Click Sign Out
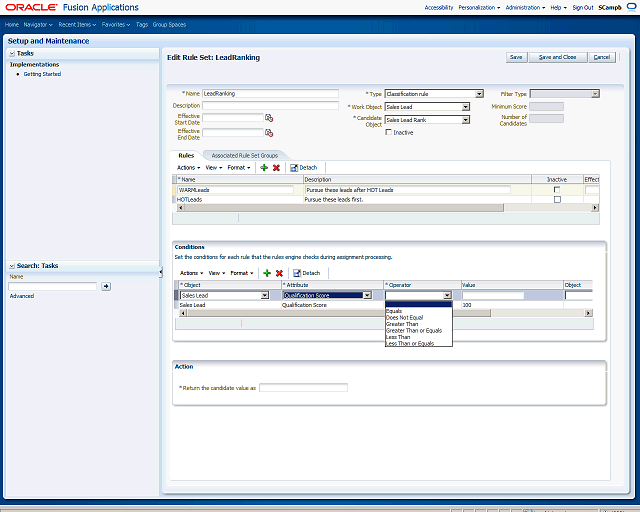The height and width of the screenshot is (512, 640). [x=582, y=8]
